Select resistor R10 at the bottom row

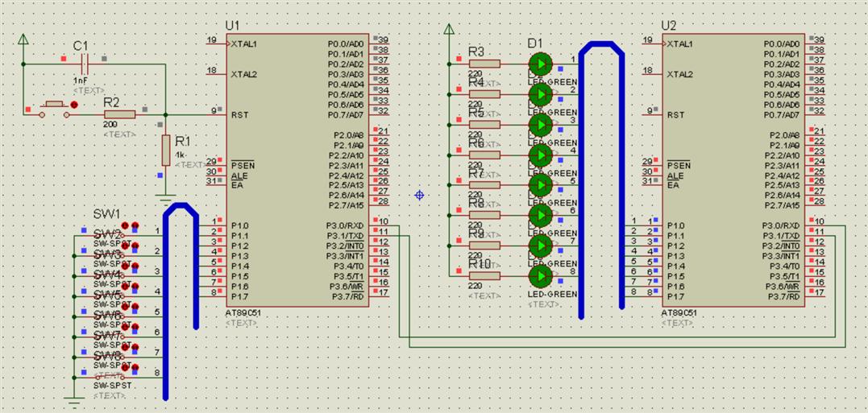pos(484,276)
